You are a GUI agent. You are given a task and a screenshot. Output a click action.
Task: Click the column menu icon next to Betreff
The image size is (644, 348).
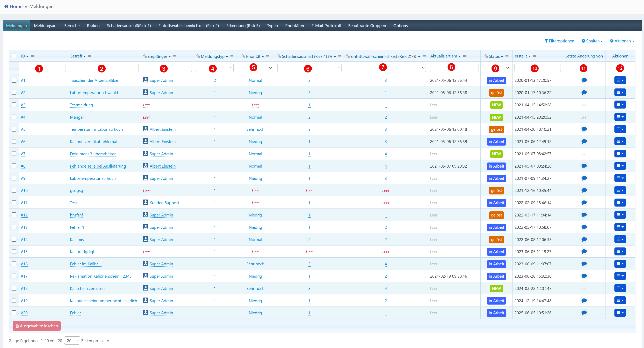(89, 56)
